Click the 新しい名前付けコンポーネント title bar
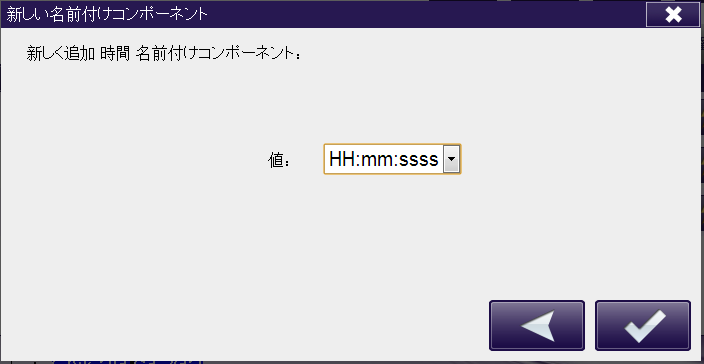The image size is (704, 364). click(x=323, y=14)
